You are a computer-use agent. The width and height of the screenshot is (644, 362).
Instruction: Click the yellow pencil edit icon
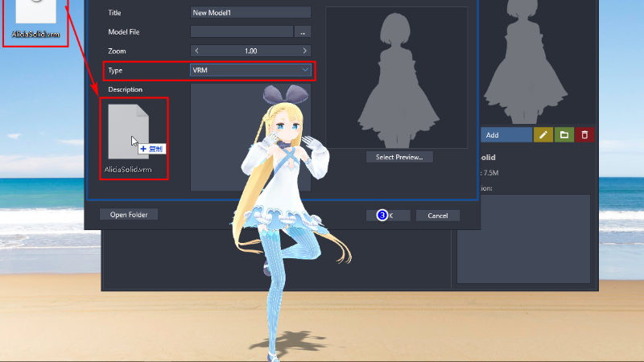[543, 134]
